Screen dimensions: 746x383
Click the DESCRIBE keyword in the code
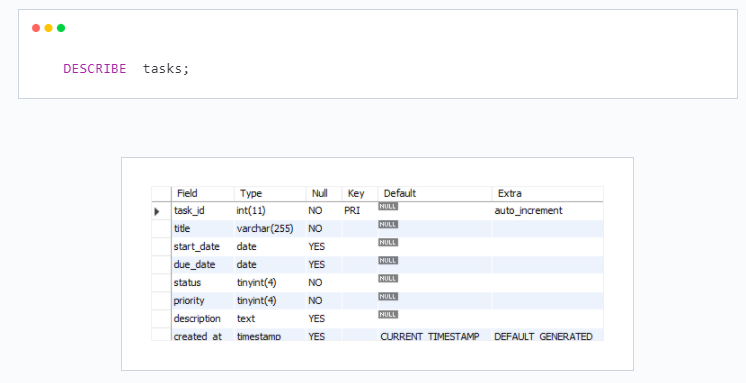95,69
